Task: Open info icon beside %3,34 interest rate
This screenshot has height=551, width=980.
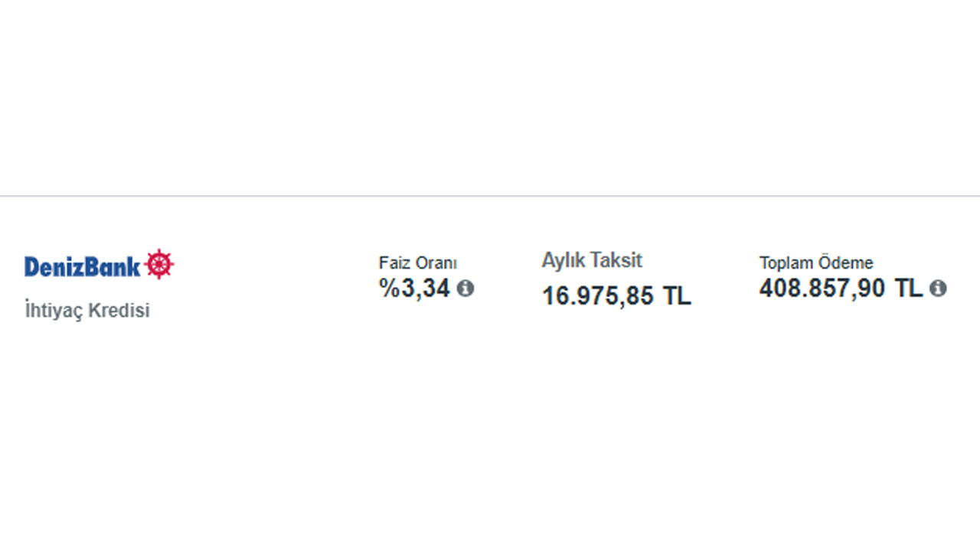Action: point(465,289)
